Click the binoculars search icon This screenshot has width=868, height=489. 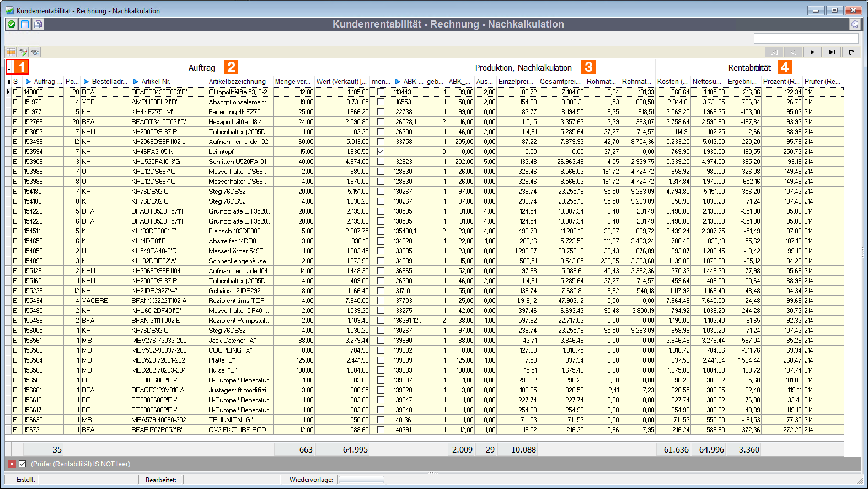[x=35, y=52]
